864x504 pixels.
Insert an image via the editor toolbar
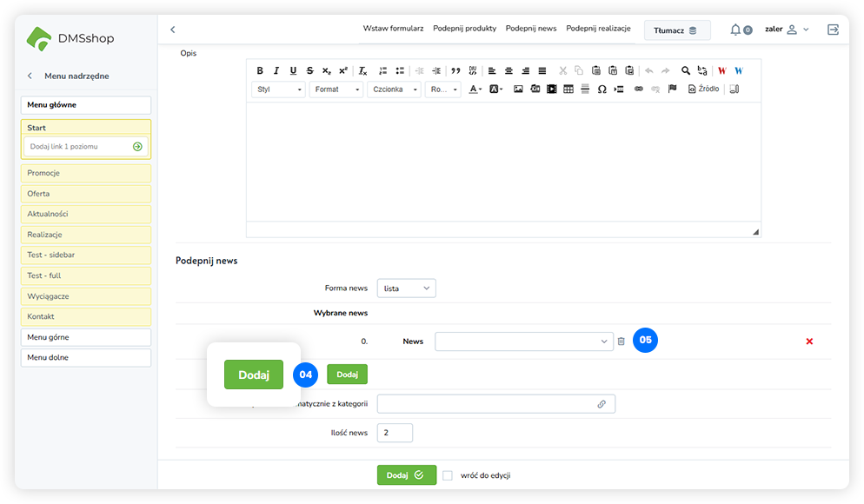[518, 90]
